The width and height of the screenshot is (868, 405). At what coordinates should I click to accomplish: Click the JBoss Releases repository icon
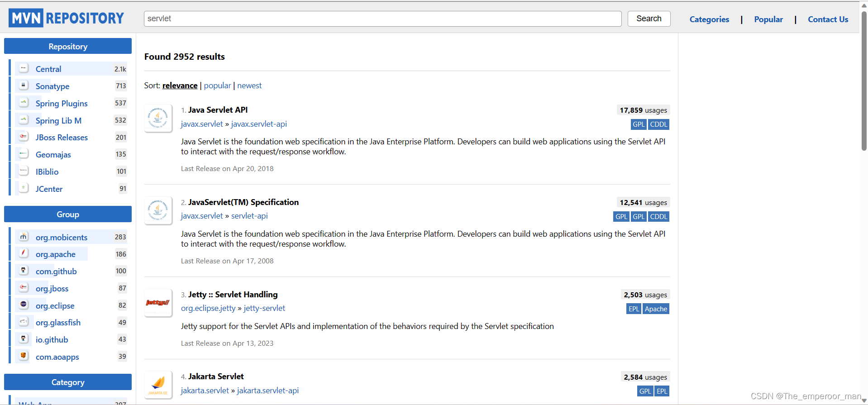pos(24,137)
